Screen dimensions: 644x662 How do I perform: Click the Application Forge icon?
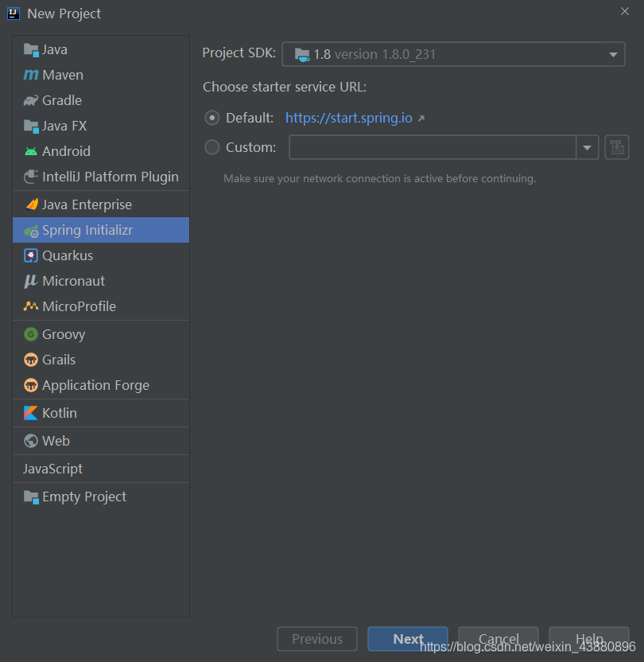click(31, 385)
